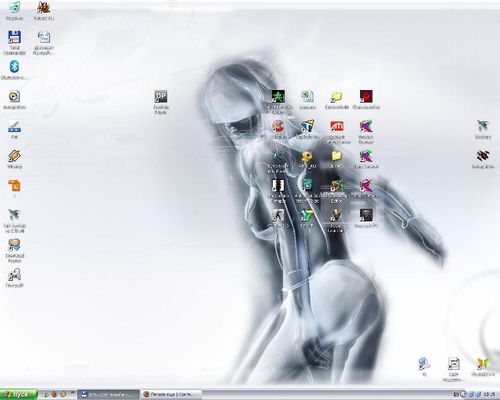The image size is (500, 400).
Task: Open the CD disc desktop icon
Action: pyautogui.click(x=14, y=97)
